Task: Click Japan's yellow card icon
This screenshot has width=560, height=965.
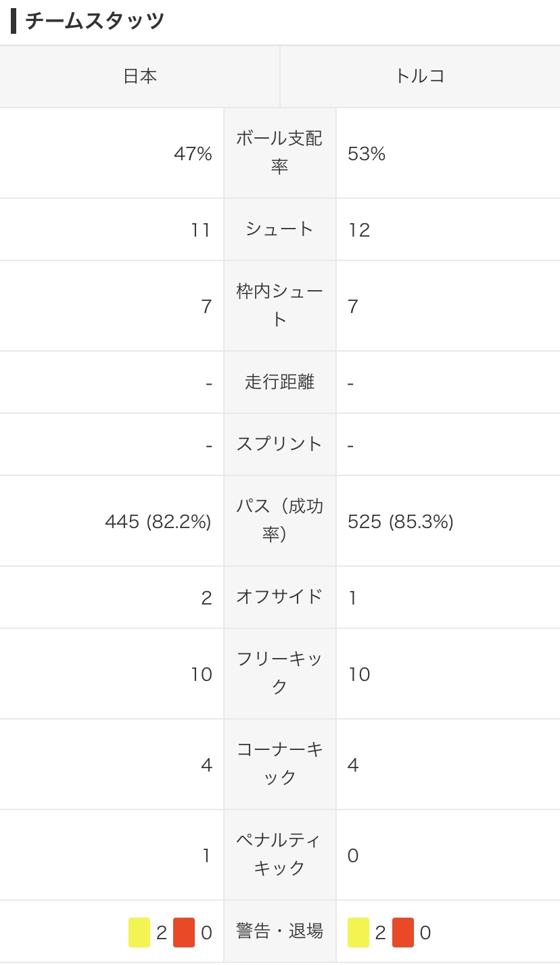Action: point(139,933)
